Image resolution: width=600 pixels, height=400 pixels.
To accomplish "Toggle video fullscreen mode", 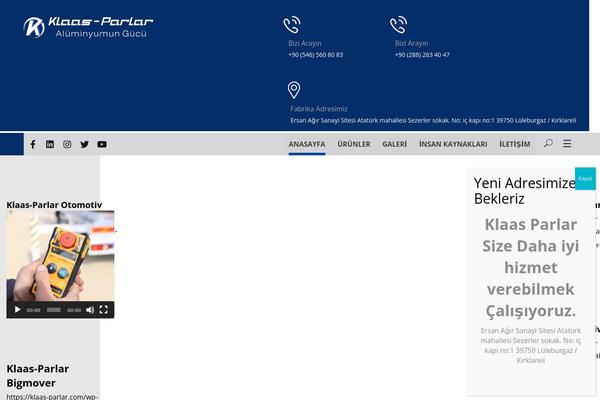I will 103,310.
